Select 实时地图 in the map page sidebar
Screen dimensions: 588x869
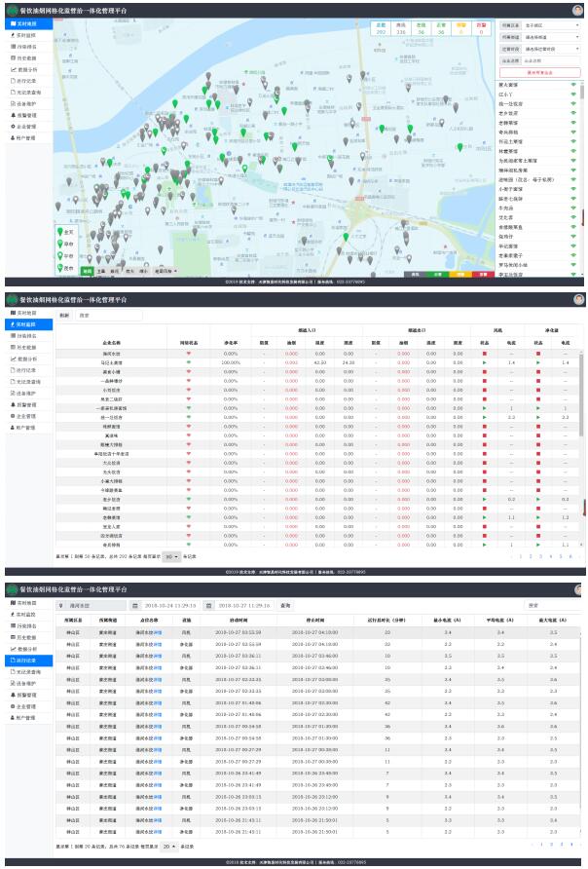pos(25,21)
